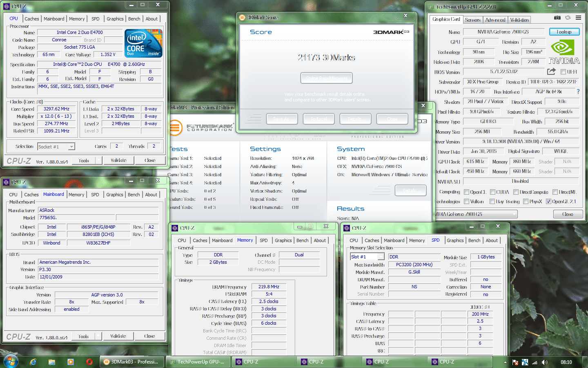588x368 pixels.
Task: Click the GPU-Z camera screenshot icon
Action: pyautogui.click(x=557, y=18)
